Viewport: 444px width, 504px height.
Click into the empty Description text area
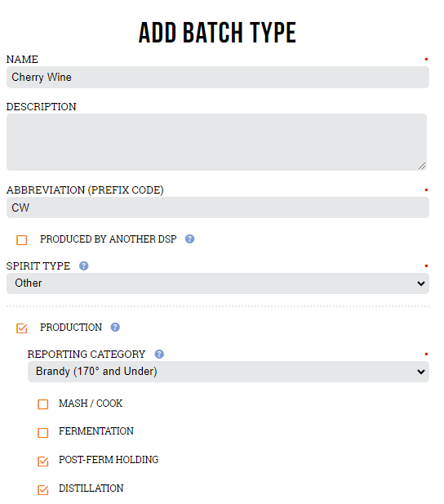click(x=216, y=142)
